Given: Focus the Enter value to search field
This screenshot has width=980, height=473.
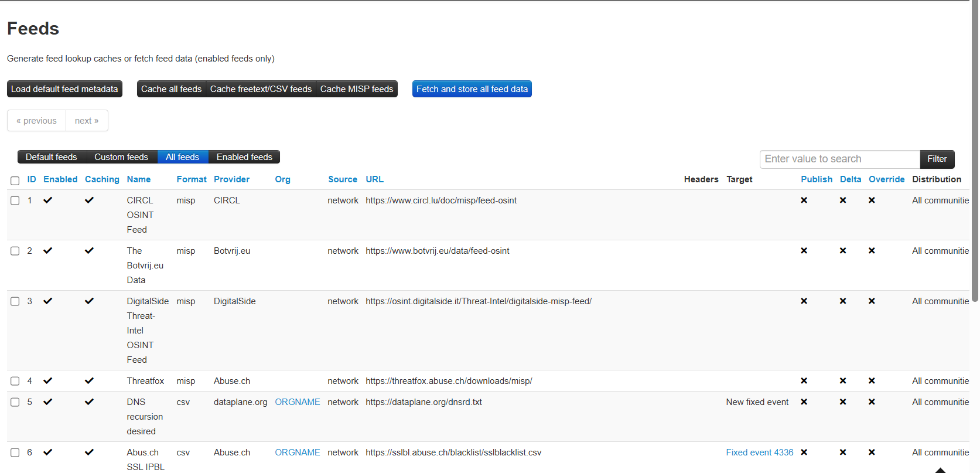Looking at the screenshot, I should [839, 159].
